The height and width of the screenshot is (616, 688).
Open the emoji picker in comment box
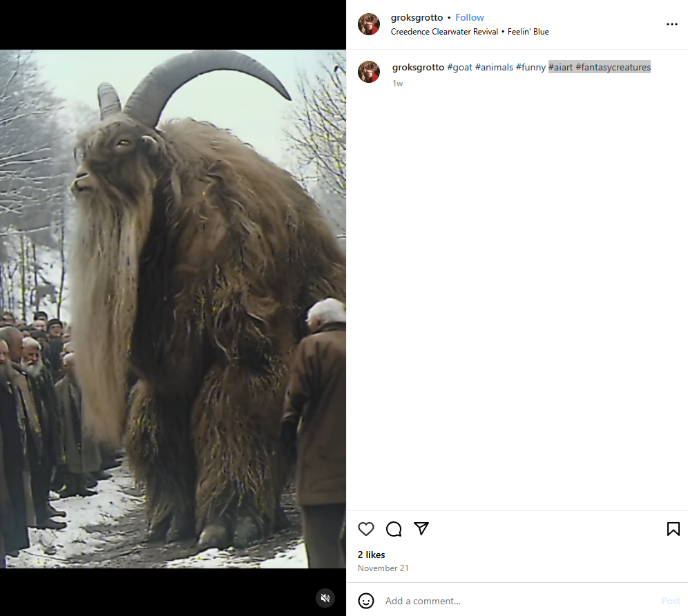[366, 601]
